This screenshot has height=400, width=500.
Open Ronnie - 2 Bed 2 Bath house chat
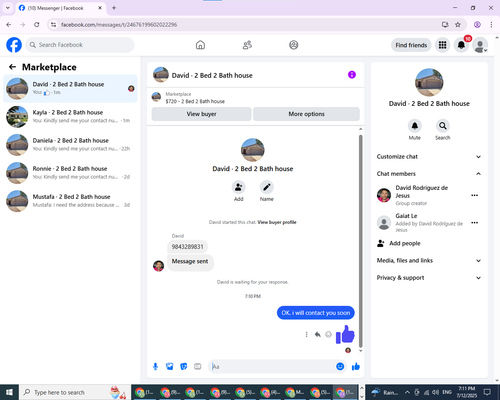(70, 173)
